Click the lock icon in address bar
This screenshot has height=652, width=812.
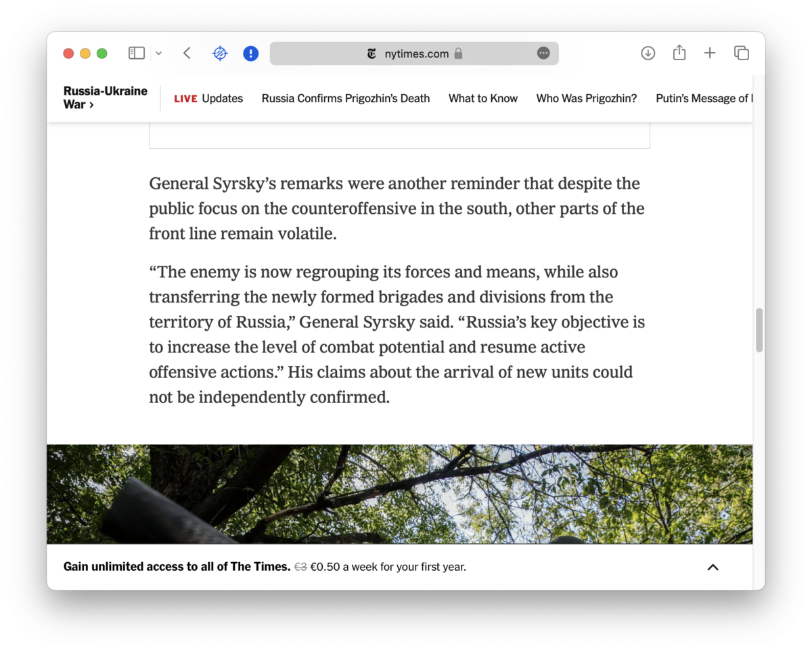(x=459, y=53)
